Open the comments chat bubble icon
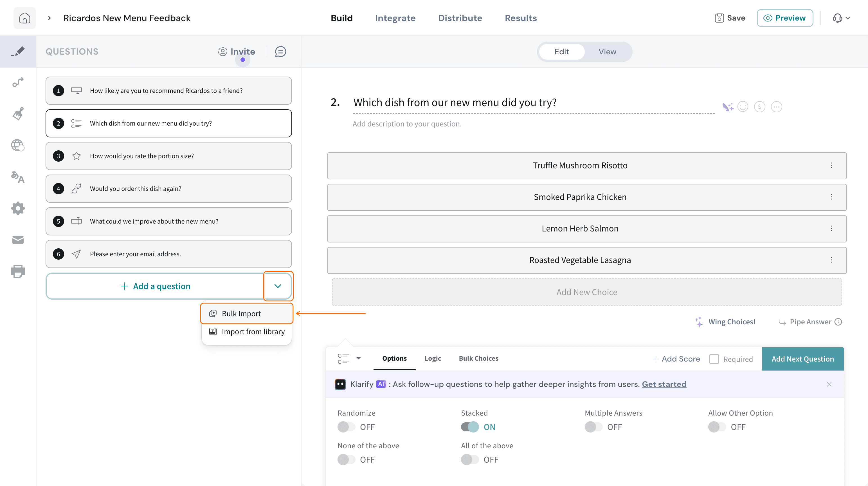Image resolution: width=868 pixels, height=486 pixels. 280,52
